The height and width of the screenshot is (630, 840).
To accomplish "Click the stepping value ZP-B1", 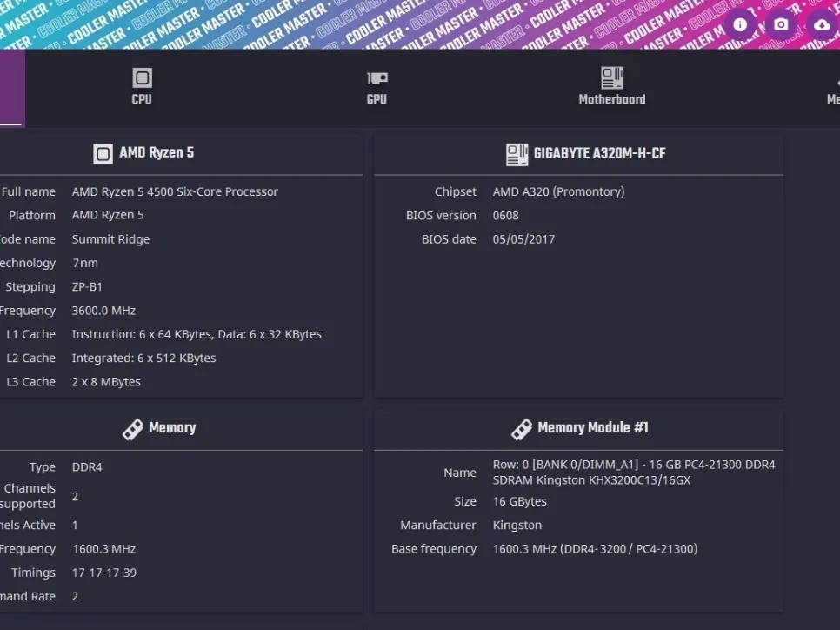I will pos(87,286).
